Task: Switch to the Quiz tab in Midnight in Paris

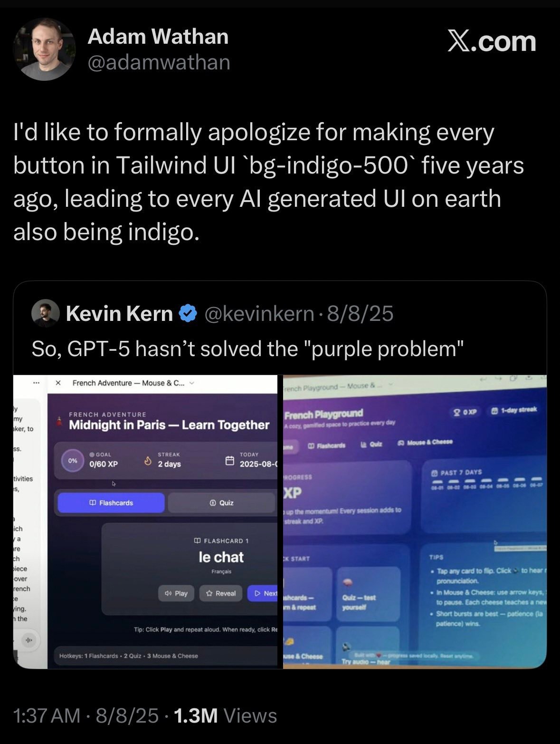Action: [x=221, y=502]
